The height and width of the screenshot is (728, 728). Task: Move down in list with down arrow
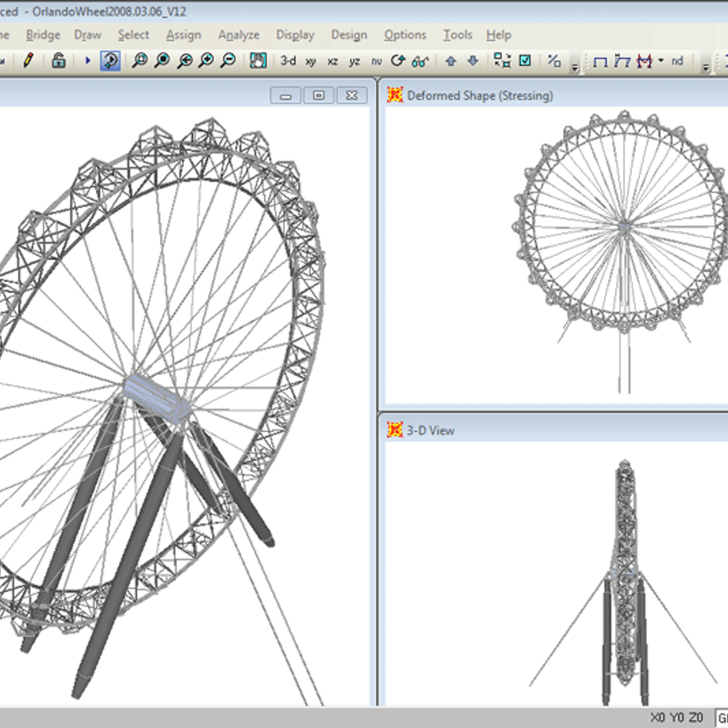(473, 60)
